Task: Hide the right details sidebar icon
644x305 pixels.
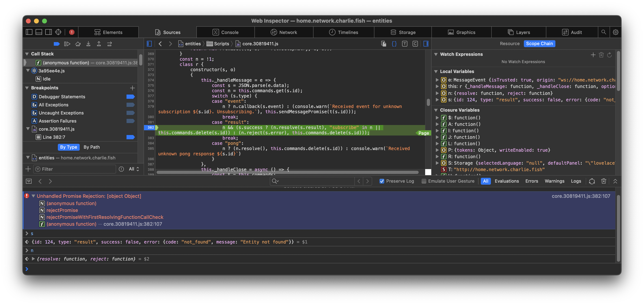Action: click(x=426, y=44)
